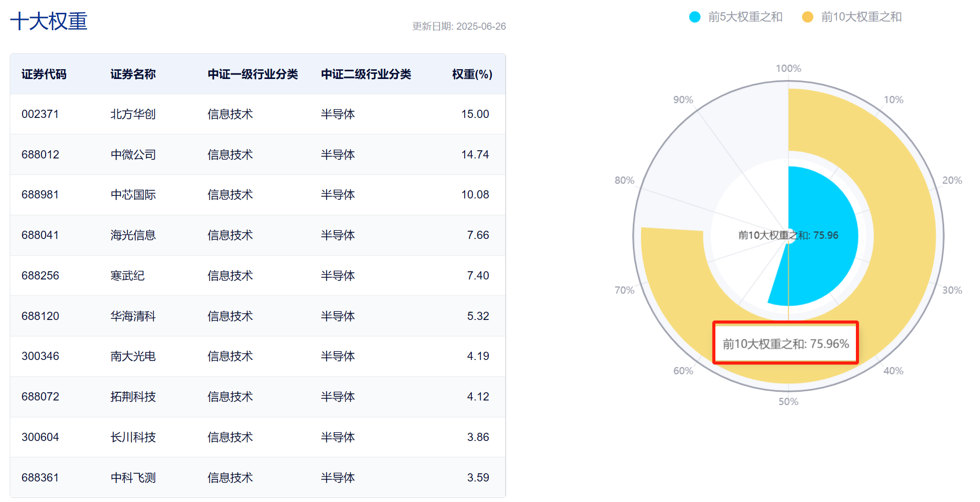Click the 中证二级行业分类 column header
This screenshot has width=980, height=502.
pos(366,74)
